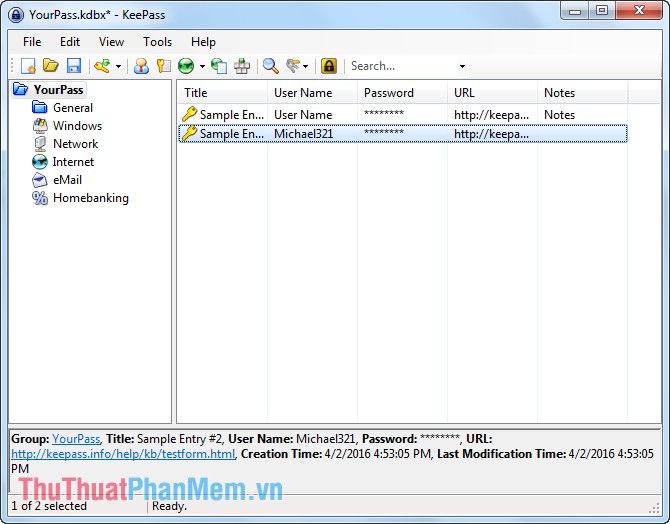Image resolution: width=670 pixels, height=524 pixels.
Task: Save the database with floppy icon
Action: coord(74,66)
